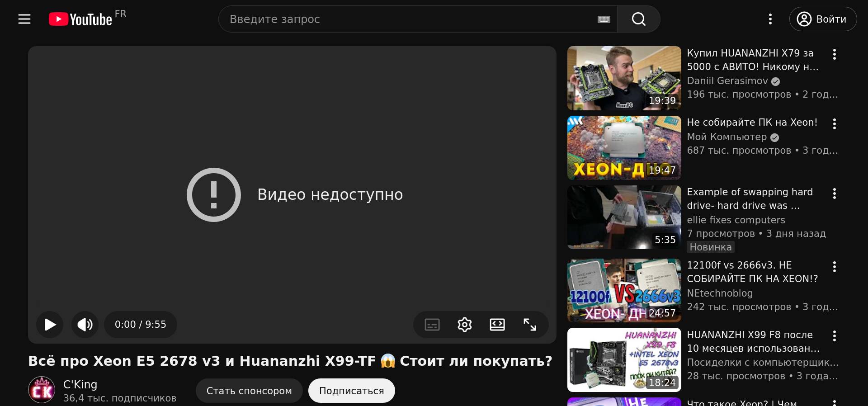
Task: Open the HUANANZHI X79 video thumbnail
Action: pyautogui.click(x=624, y=78)
